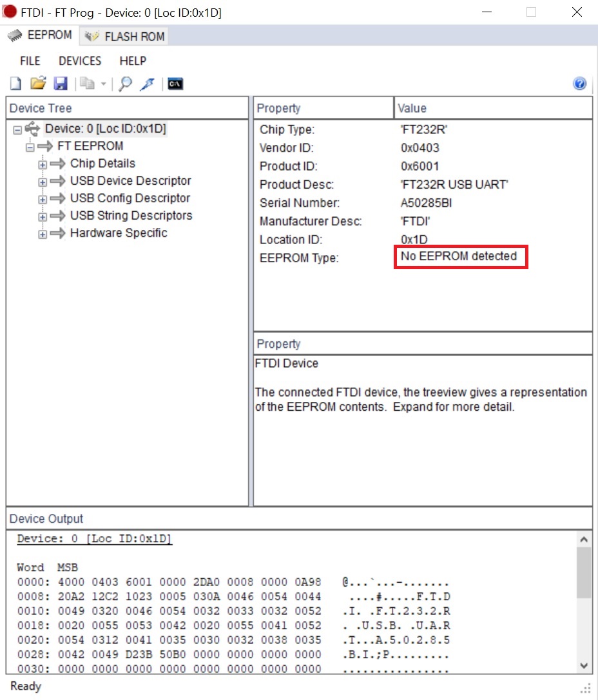The width and height of the screenshot is (598, 700).
Task: Select Hardware Specific tree item
Action: [x=119, y=233]
